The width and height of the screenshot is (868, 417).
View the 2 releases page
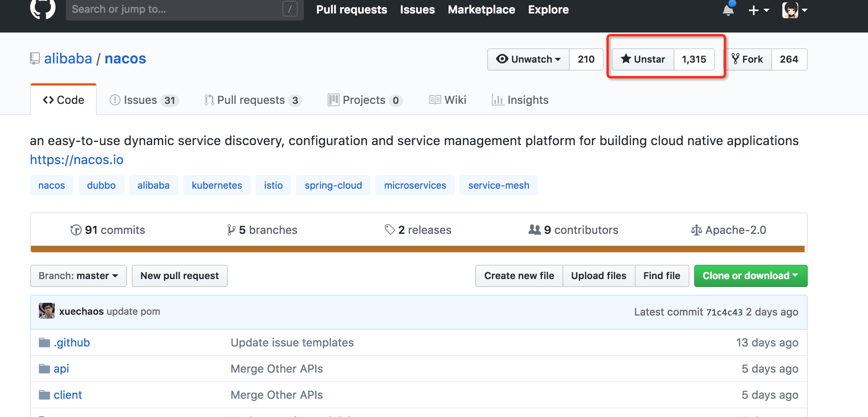(418, 230)
